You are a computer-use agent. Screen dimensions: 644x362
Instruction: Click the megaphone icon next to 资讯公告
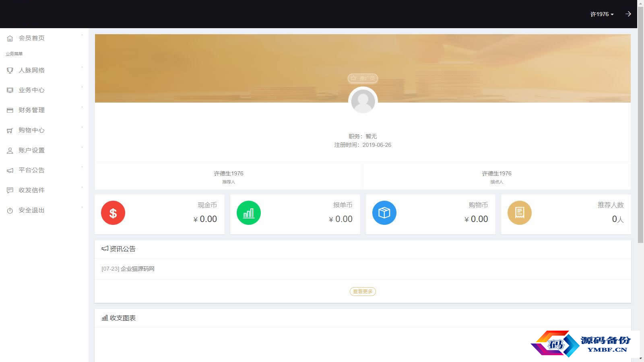tap(105, 249)
